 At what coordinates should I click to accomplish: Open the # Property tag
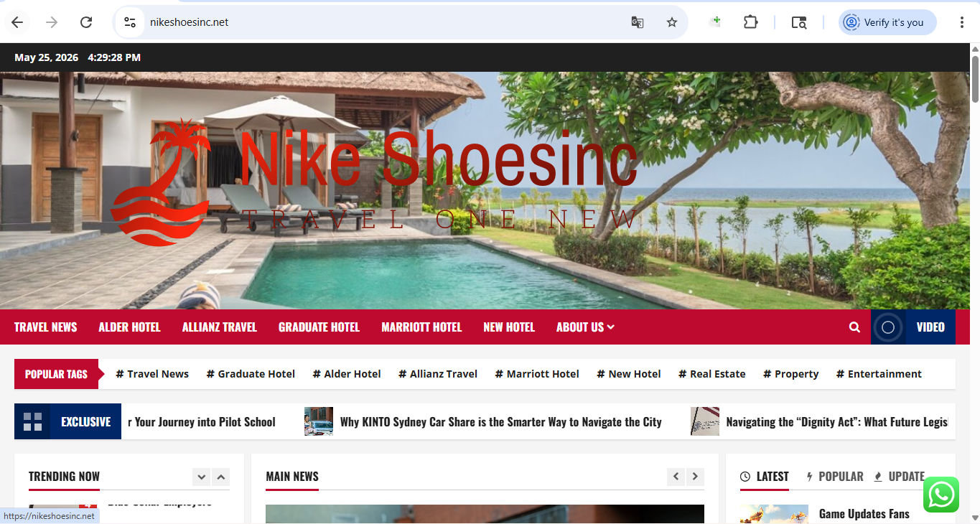(791, 374)
